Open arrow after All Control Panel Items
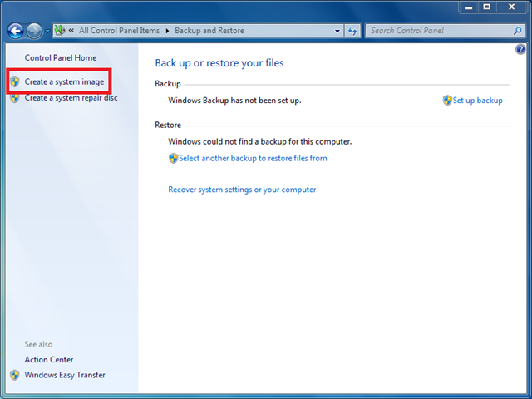The image size is (532, 399). tap(167, 31)
